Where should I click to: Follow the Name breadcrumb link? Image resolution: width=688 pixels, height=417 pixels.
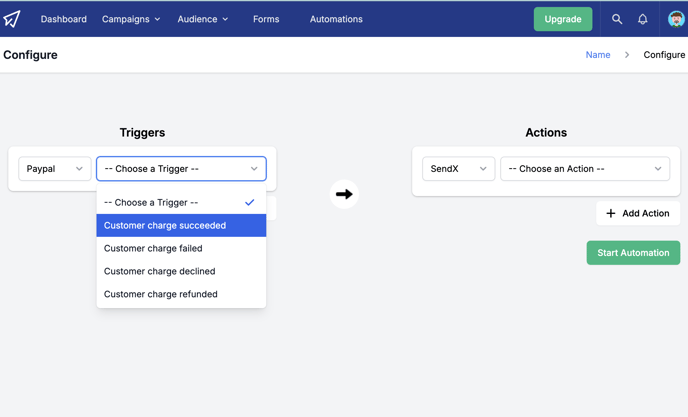(x=598, y=55)
